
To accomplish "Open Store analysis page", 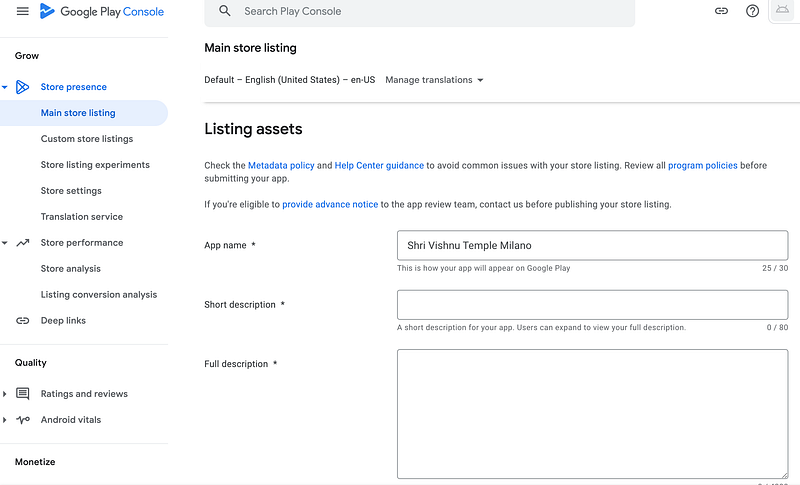I will 70,269.
